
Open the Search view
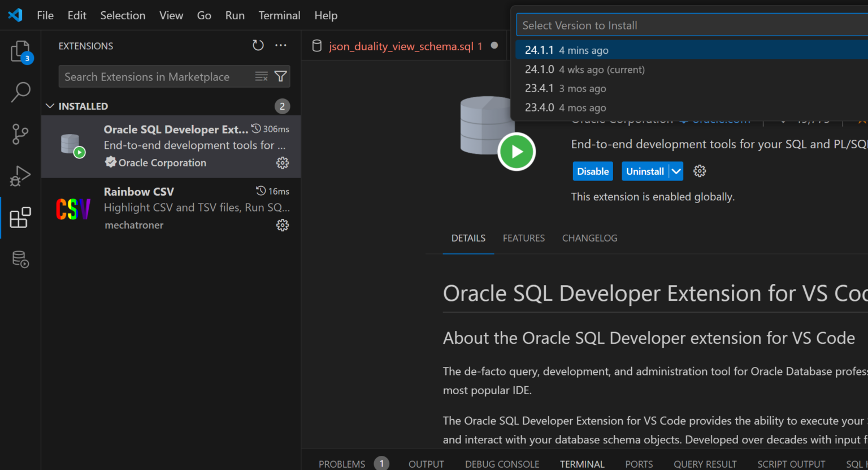(20, 92)
